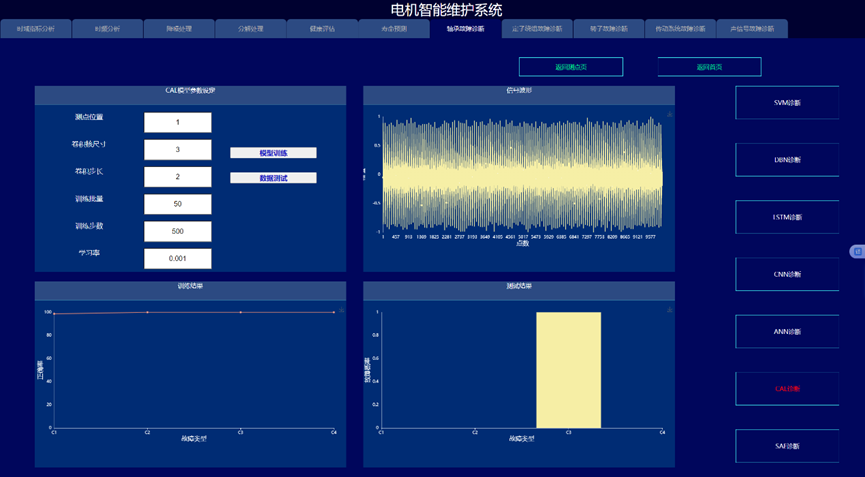Focus the 学习率 field showing 0.001

coord(177,258)
